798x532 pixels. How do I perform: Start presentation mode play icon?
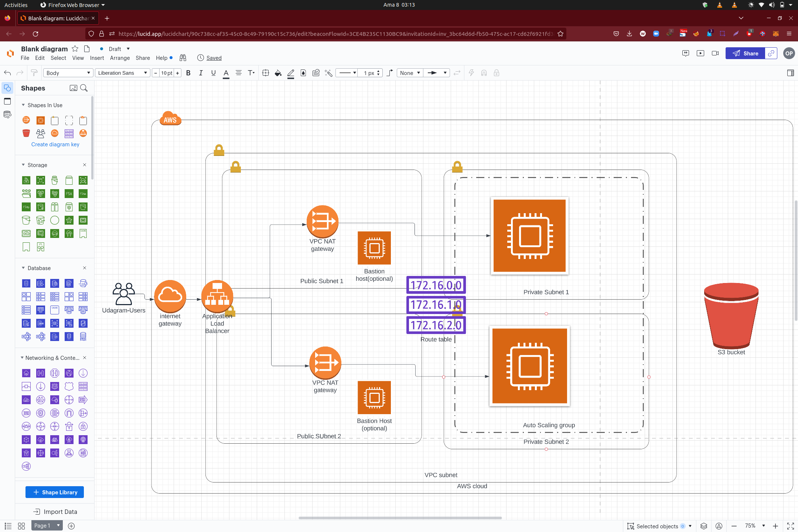click(700, 53)
